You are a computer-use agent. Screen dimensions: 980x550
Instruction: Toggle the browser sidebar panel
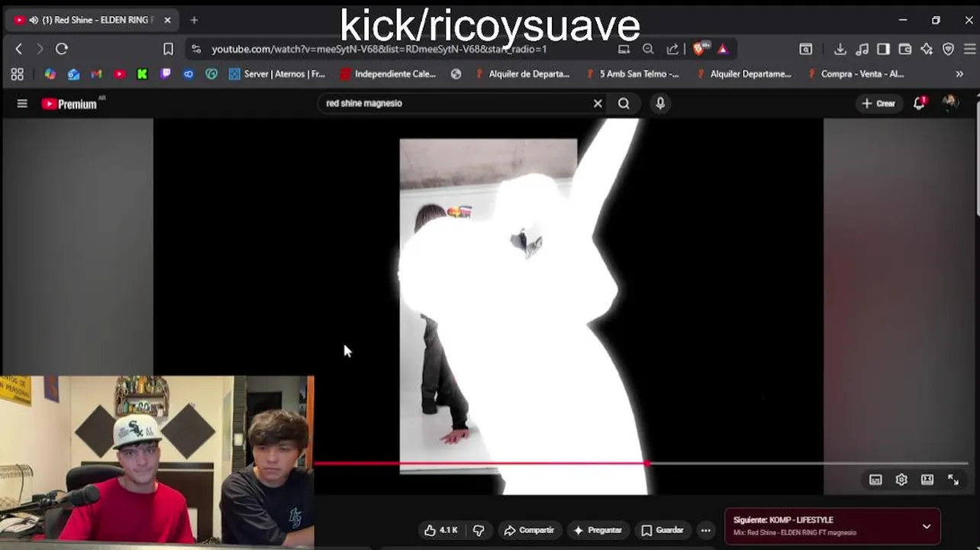pos(883,49)
